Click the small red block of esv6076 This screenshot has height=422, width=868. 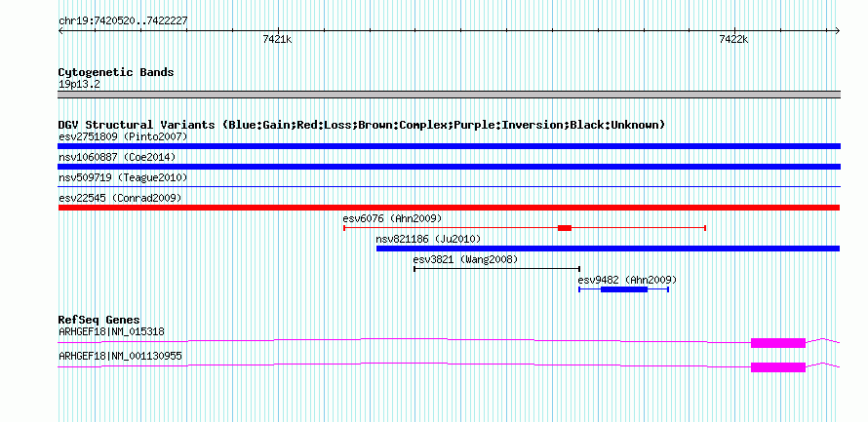coord(565,228)
